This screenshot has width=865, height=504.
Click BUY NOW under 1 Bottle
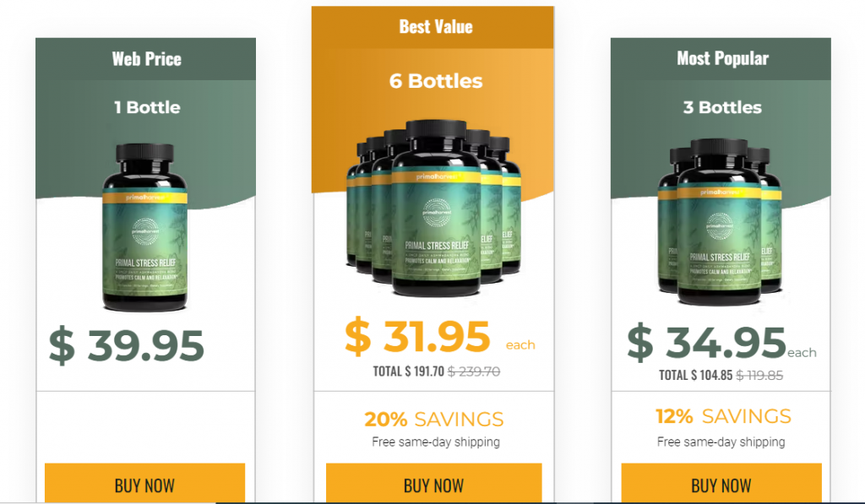coord(144,483)
